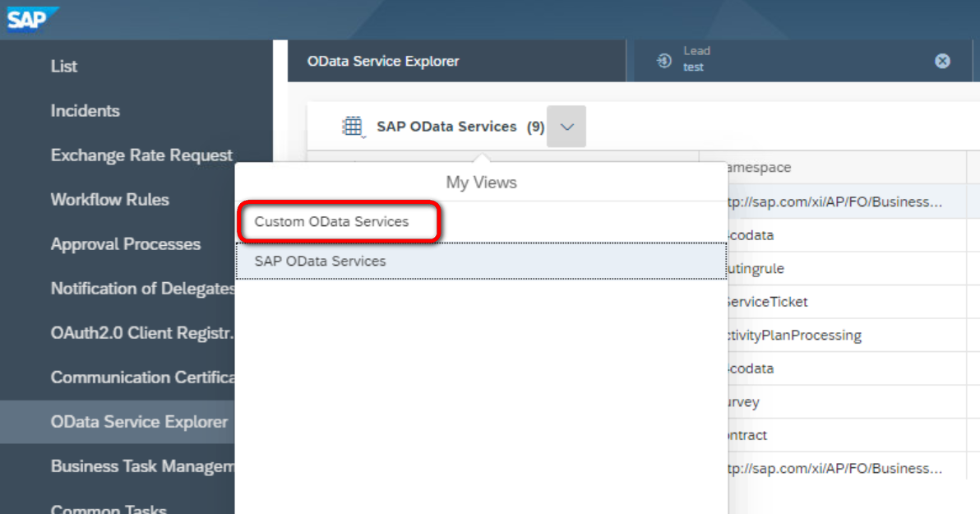The height and width of the screenshot is (514, 980).
Task: Close the Lead test tab
Action: coord(942,61)
